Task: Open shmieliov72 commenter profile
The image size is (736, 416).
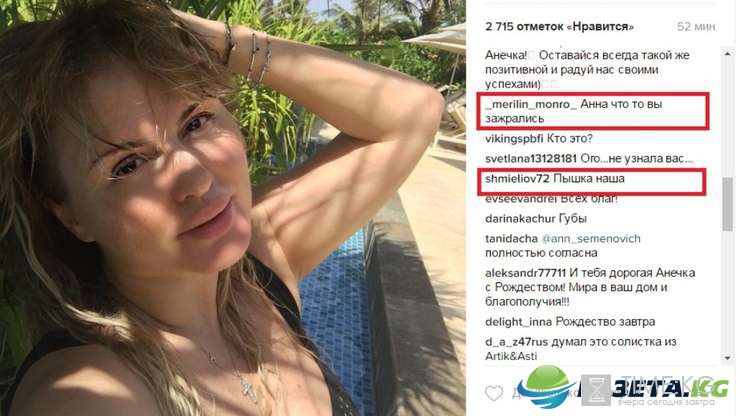Action: [x=517, y=178]
